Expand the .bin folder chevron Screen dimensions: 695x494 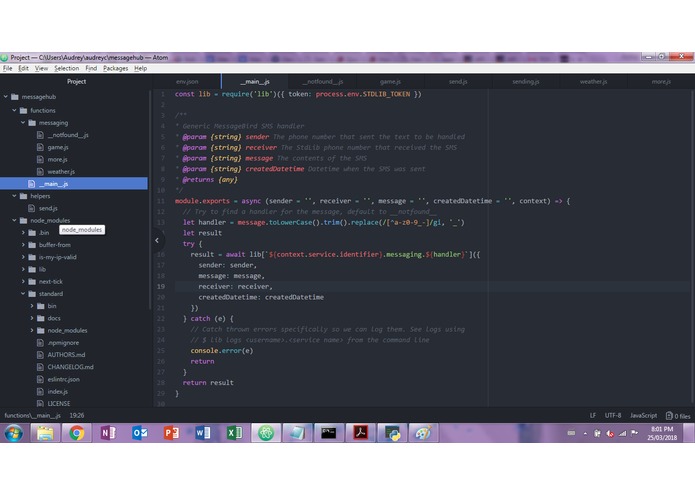23,233
